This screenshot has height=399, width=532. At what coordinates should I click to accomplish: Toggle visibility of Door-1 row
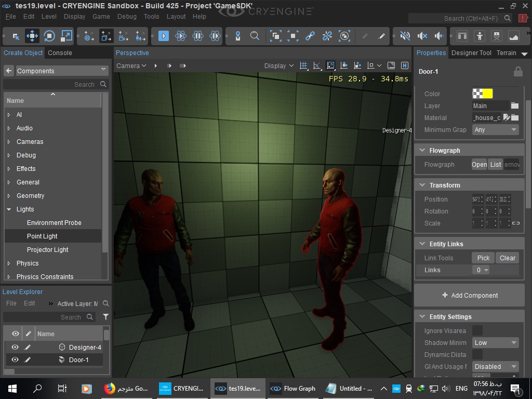coord(15,360)
